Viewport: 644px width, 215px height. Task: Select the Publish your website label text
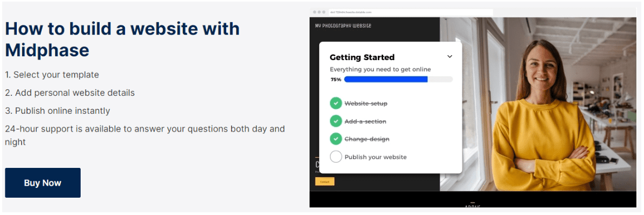(376, 157)
